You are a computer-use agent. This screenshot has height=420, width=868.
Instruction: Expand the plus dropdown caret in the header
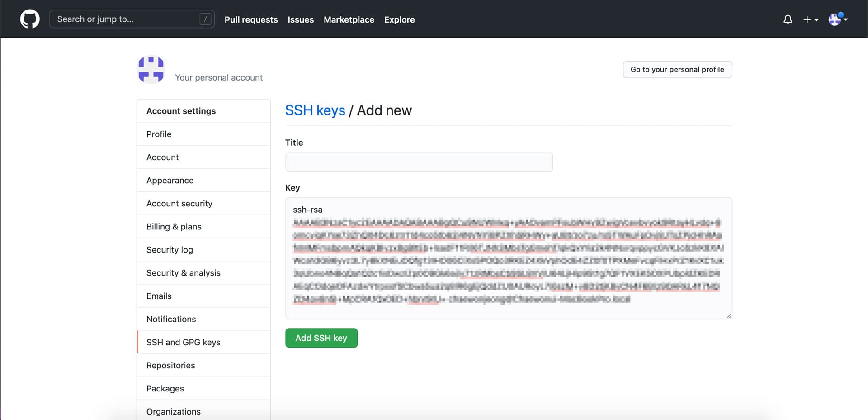[x=816, y=21]
